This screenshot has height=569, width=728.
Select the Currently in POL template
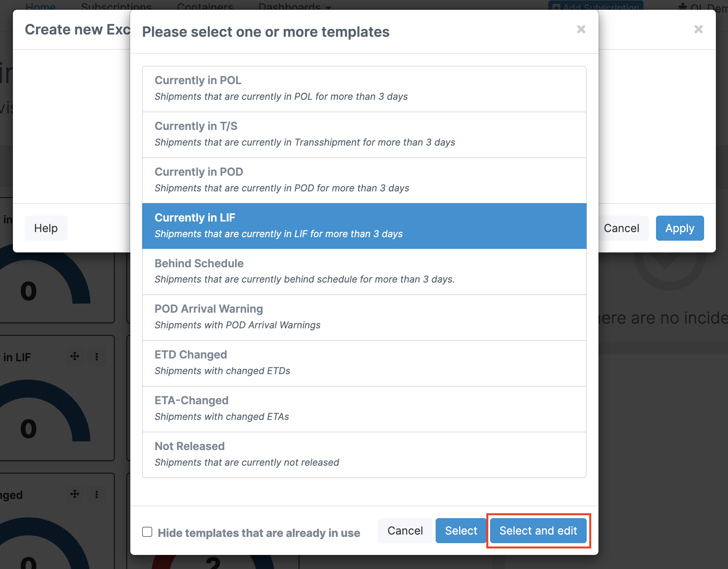tap(364, 89)
